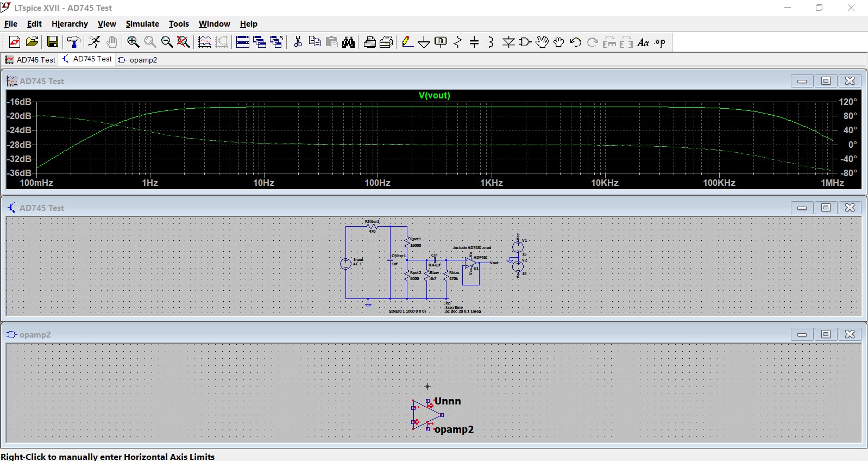
Task: Click the V(vout) trace label
Action: (x=435, y=95)
